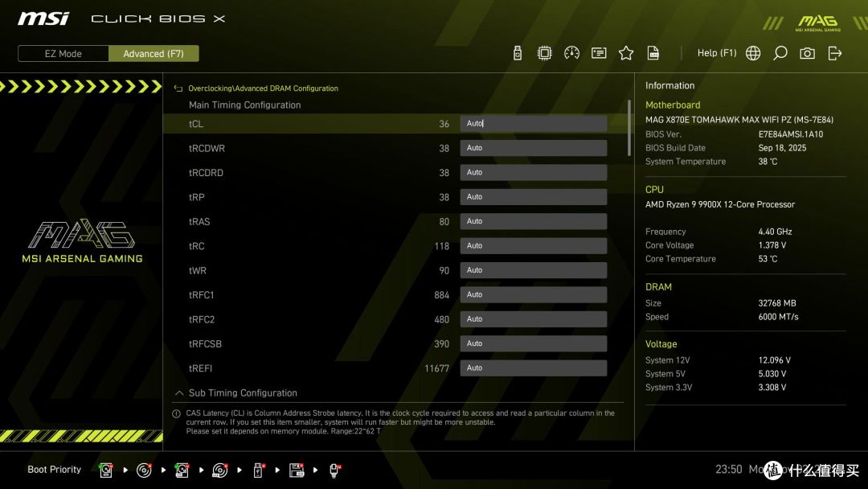868x489 pixels.
Task: Select the tREFI row label
Action: point(200,368)
